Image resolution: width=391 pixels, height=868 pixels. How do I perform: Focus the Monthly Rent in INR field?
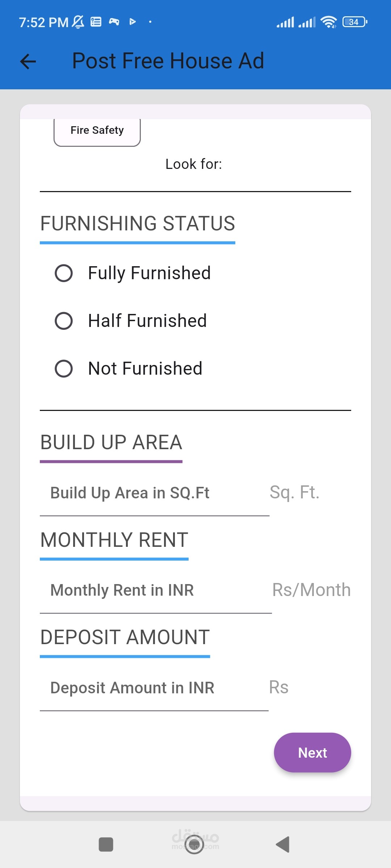(x=156, y=590)
